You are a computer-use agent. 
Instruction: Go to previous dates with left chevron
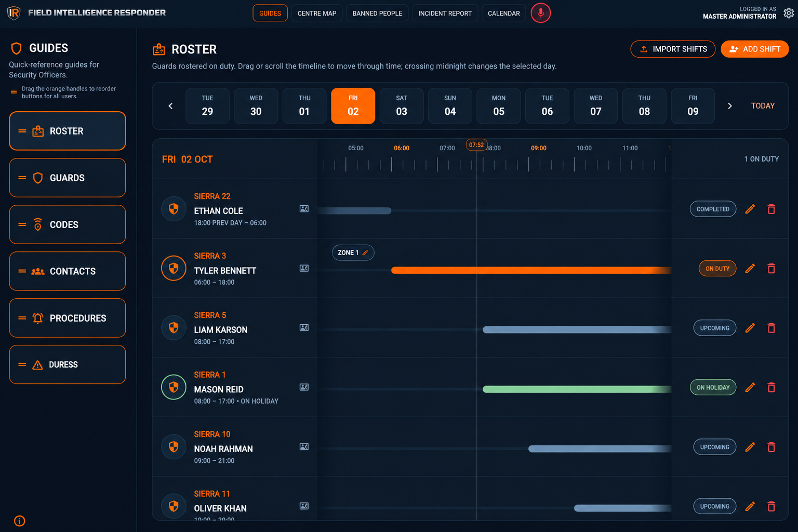170,106
